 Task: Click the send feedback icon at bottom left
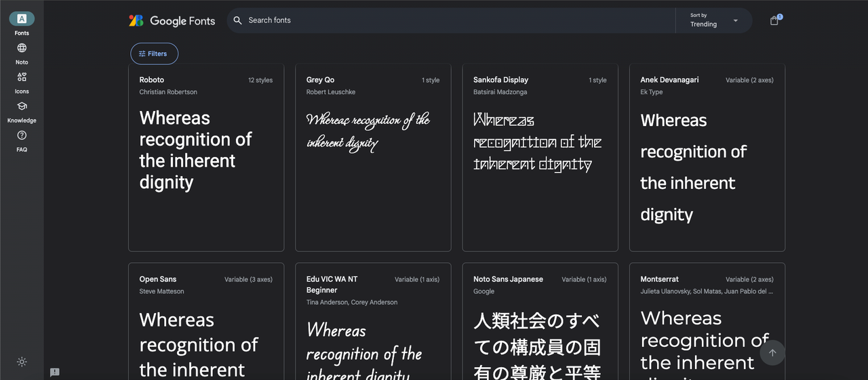click(55, 372)
